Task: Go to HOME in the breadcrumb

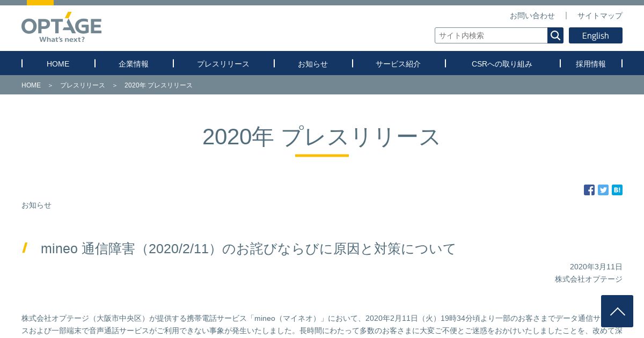Action: click(31, 85)
